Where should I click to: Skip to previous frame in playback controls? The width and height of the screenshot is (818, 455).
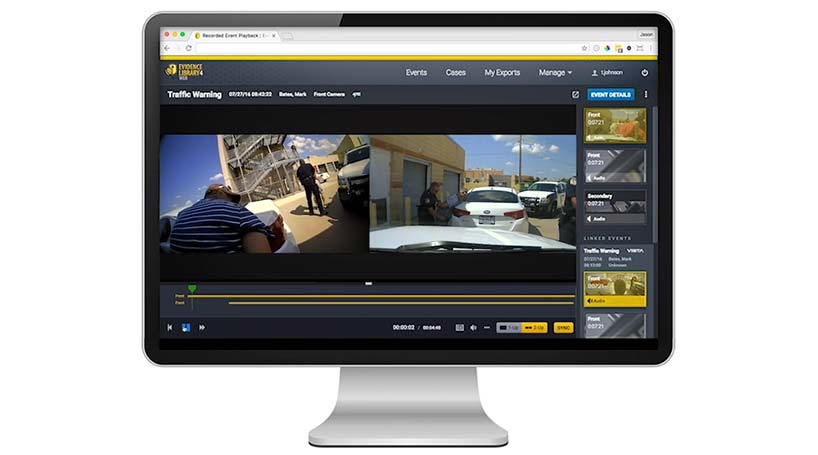point(170,327)
